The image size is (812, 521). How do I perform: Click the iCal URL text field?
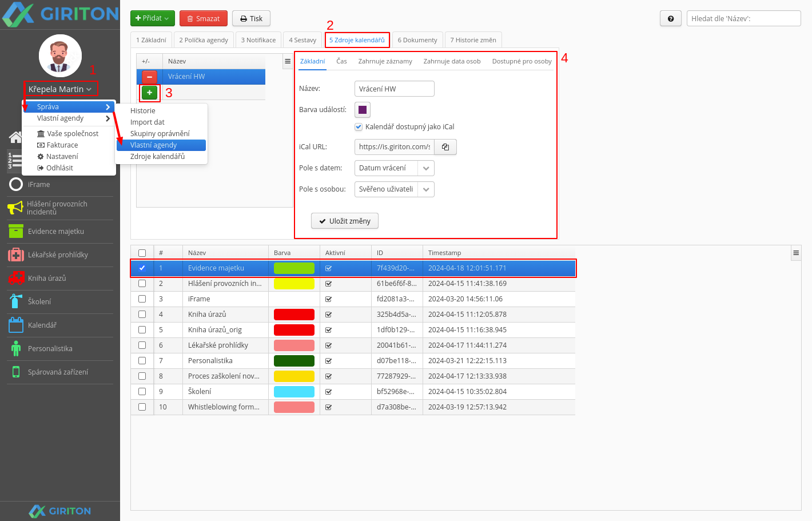click(395, 147)
